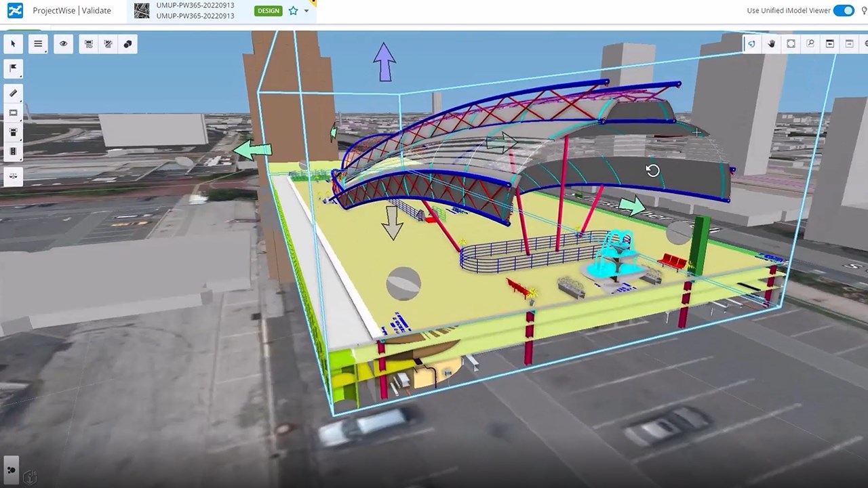Click the saved views tool below section tool

(x=14, y=131)
